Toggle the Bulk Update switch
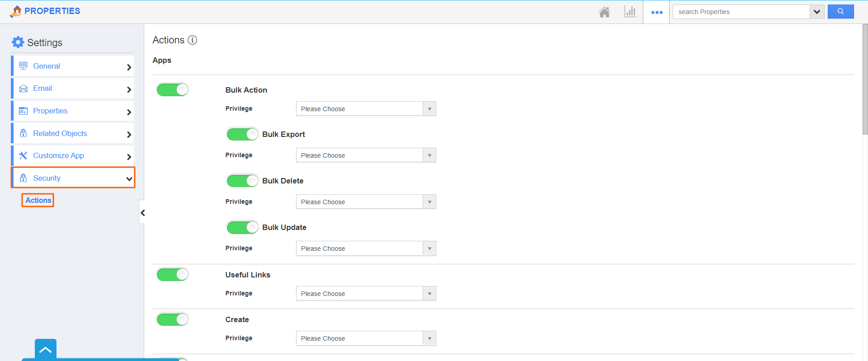This screenshot has width=868, height=361. tap(242, 227)
